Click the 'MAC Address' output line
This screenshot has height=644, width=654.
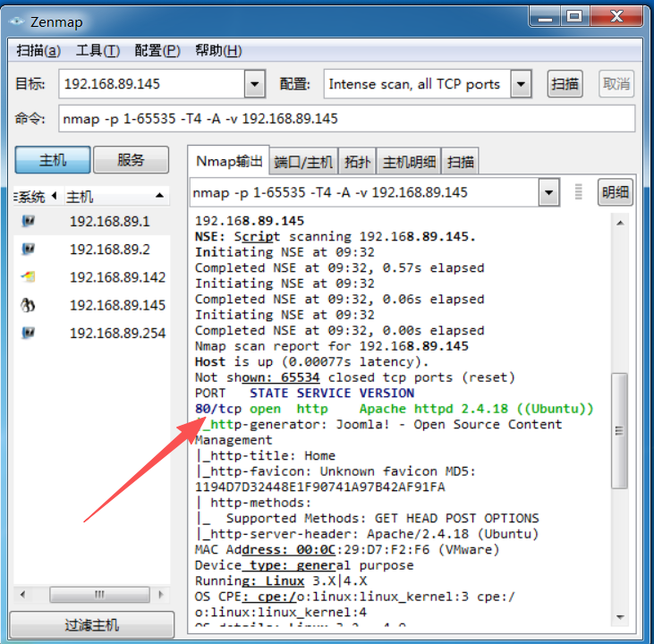coord(346,550)
